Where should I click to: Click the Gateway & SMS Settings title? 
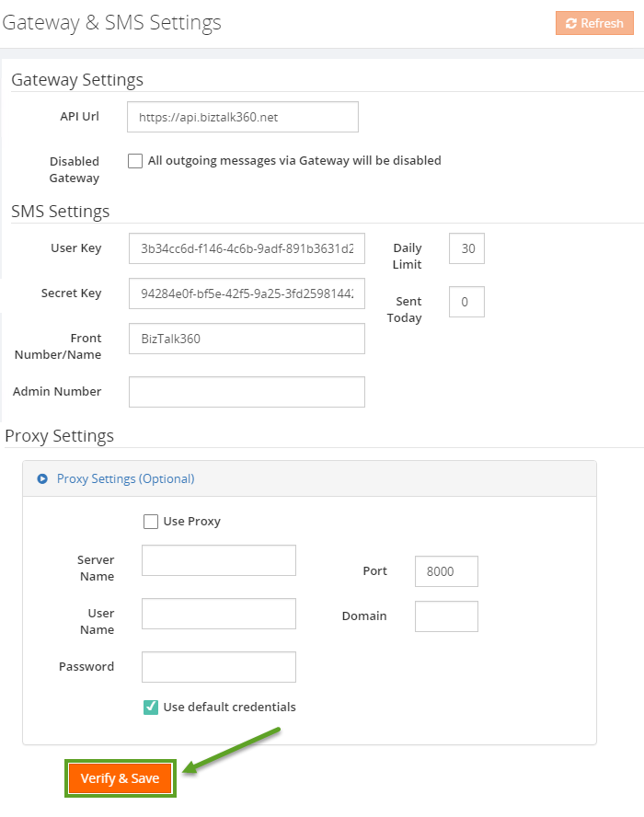(x=111, y=23)
